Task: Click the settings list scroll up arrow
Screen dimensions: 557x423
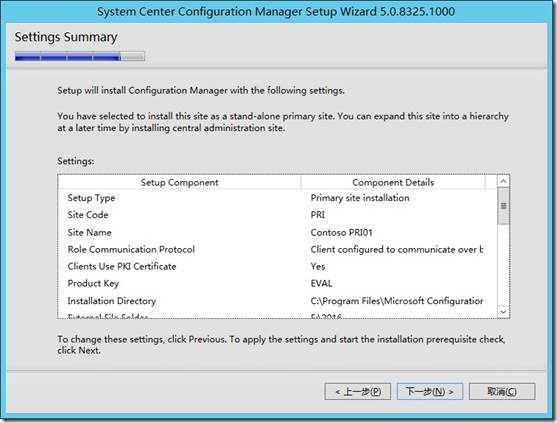Action: click(503, 181)
